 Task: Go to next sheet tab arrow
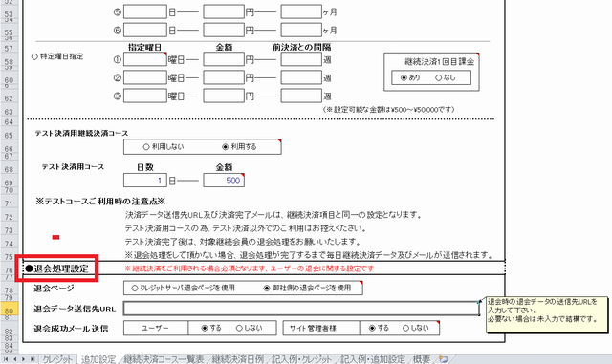tap(23, 359)
